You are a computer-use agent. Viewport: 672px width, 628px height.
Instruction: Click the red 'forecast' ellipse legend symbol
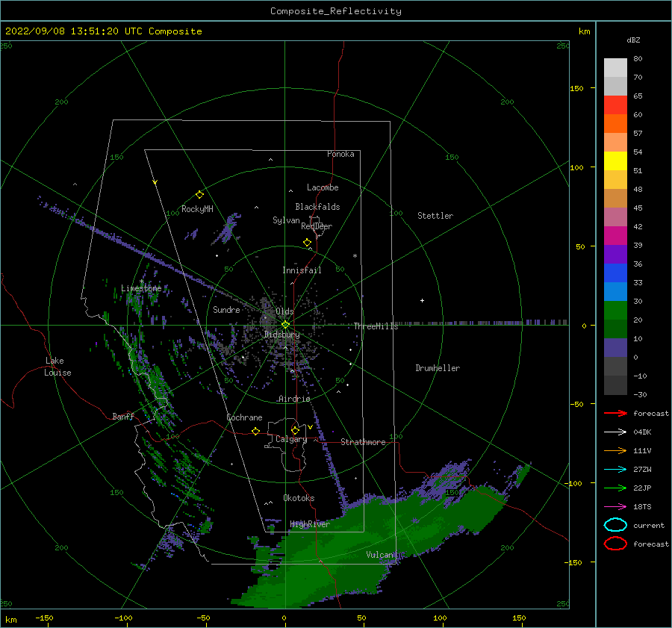pyautogui.click(x=615, y=544)
